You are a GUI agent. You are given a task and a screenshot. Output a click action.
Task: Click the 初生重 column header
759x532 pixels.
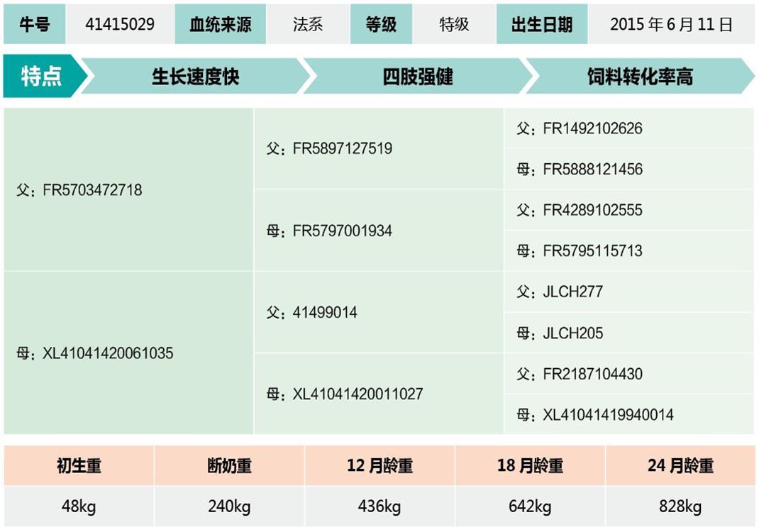coord(79,466)
